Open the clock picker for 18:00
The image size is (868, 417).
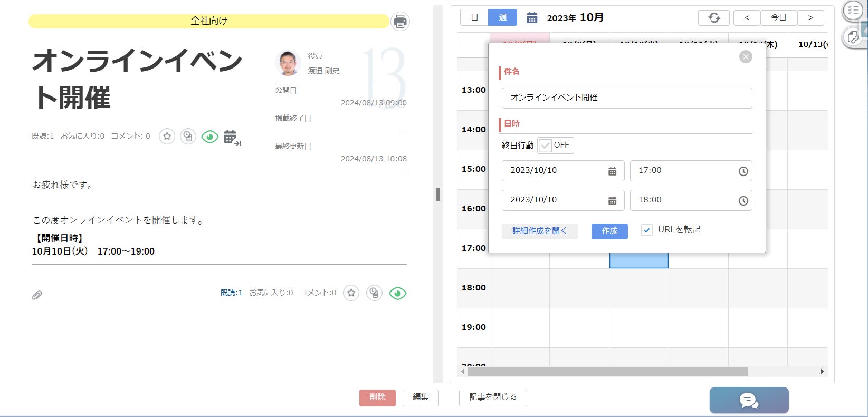(x=743, y=201)
